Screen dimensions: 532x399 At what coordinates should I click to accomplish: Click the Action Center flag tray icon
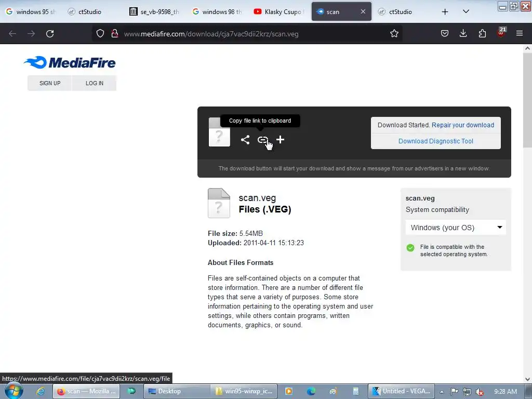(x=454, y=392)
